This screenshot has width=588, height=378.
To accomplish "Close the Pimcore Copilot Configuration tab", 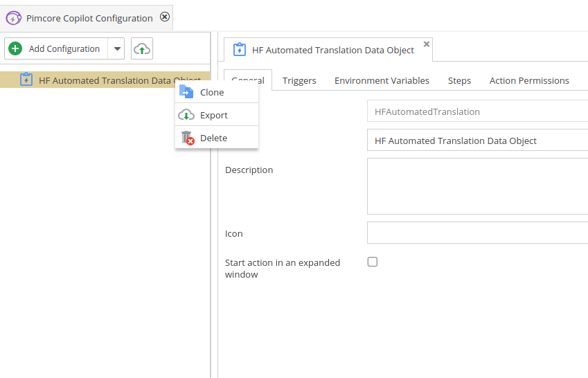I will [165, 17].
